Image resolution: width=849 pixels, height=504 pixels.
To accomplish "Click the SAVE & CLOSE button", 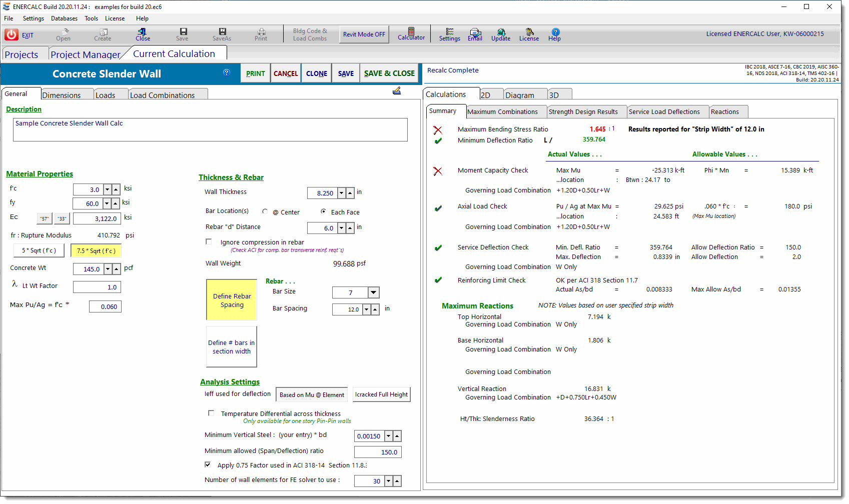I will (389, 73).
